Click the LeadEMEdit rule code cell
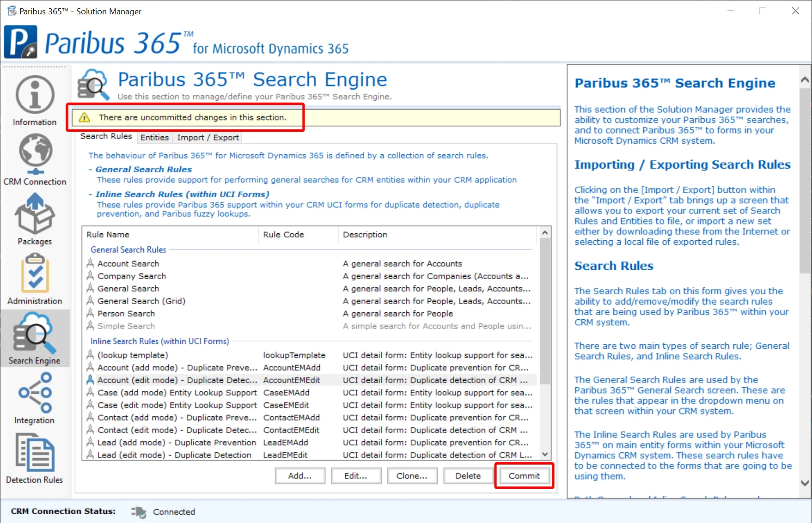Image resolution: width=812 pixels, height=523 pixels. [x=285, y=455]
